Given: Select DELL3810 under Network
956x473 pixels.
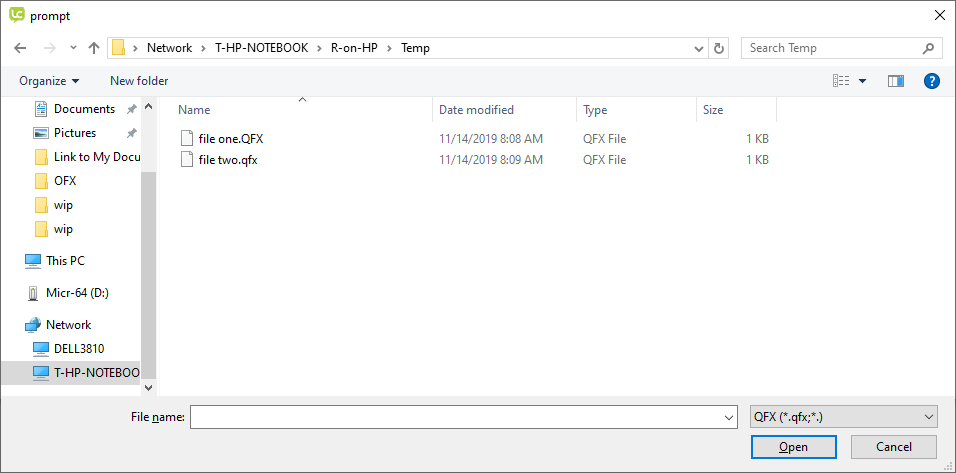Looking at the screenshot, I should pos(79,349).
